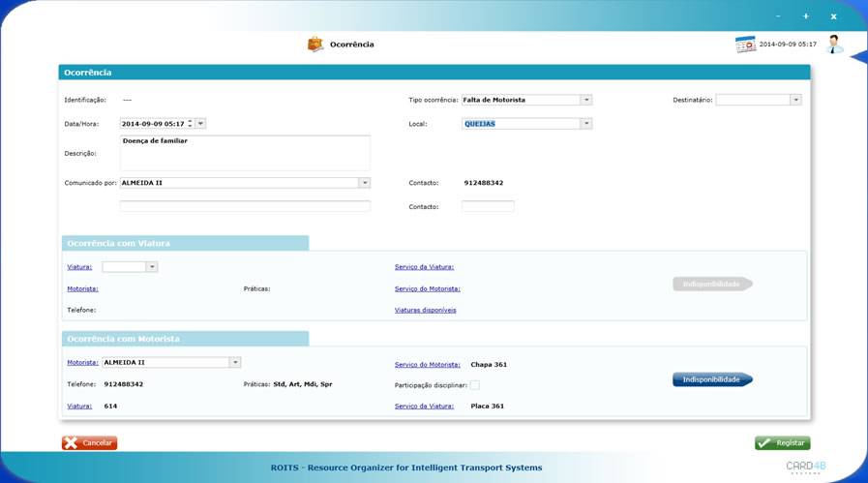Select the Ocorrência com Motorista section header
Image resolution: width=868 pixels, height=483 pixels.
click(x=185, y=339)
